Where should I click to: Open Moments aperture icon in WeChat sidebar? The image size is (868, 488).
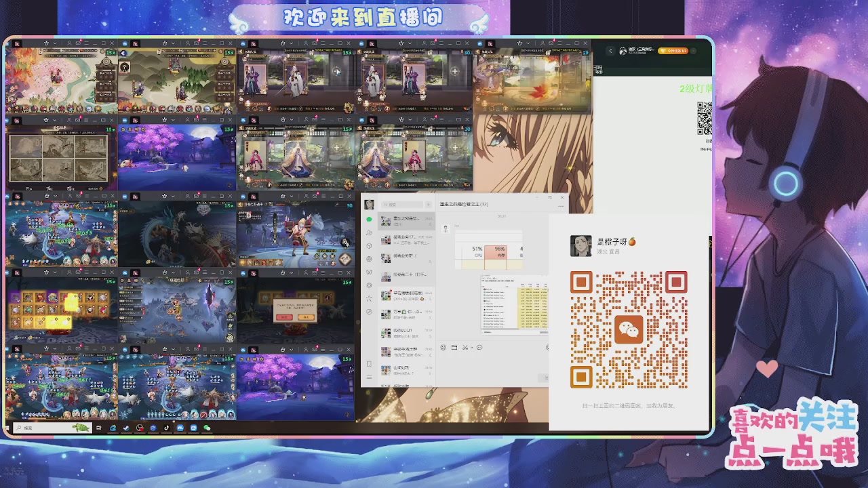tap(370, 259)
